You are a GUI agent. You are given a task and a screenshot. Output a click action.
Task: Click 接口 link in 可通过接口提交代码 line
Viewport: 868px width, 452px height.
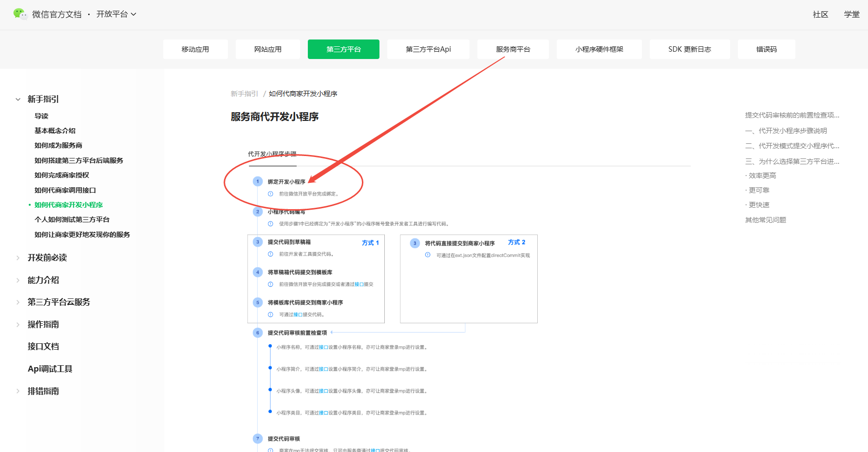click(298, 314)
